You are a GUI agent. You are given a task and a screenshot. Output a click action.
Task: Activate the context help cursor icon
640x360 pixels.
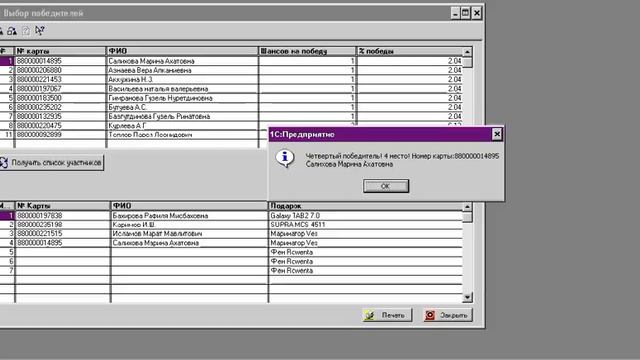point(40,31)
